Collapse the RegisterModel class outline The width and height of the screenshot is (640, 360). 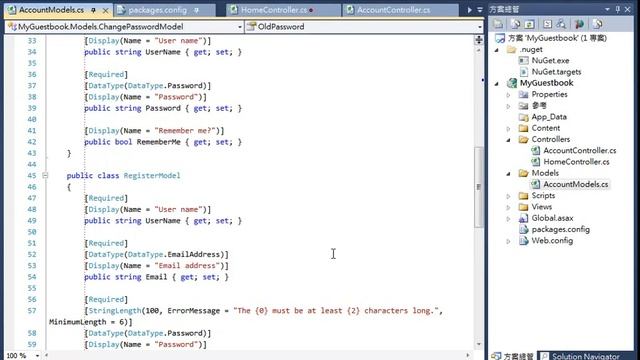45,176
